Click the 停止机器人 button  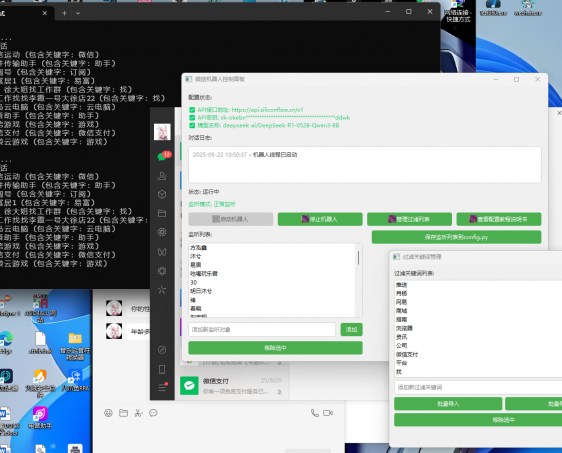[320, 219]
